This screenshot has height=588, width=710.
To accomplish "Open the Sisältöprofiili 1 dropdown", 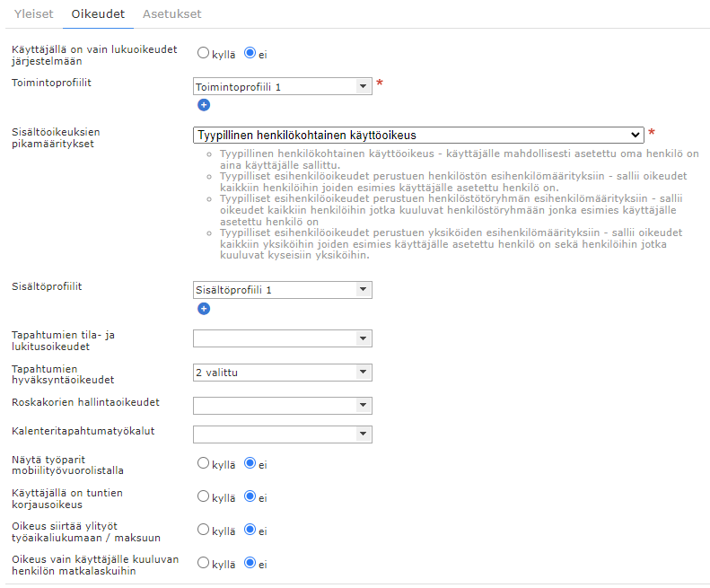I will coord(282,290).
